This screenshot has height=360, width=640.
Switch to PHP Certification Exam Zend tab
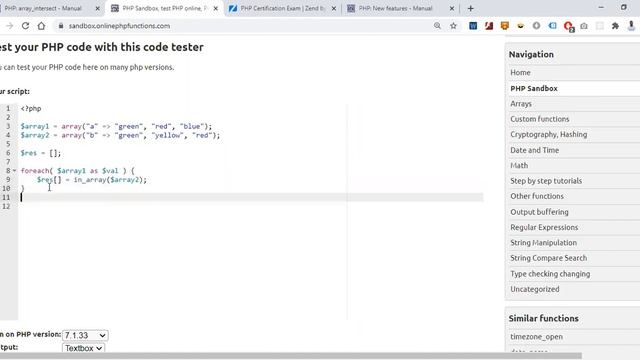[282, 8]
